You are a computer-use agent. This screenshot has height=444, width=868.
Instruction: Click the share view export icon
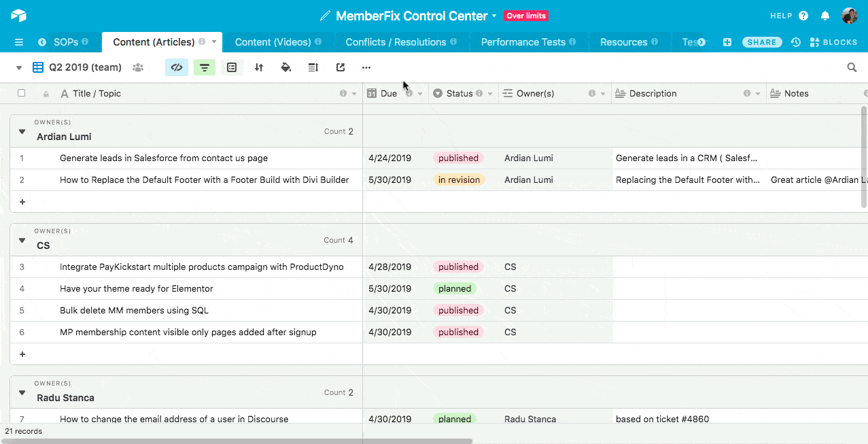(341, 67)
